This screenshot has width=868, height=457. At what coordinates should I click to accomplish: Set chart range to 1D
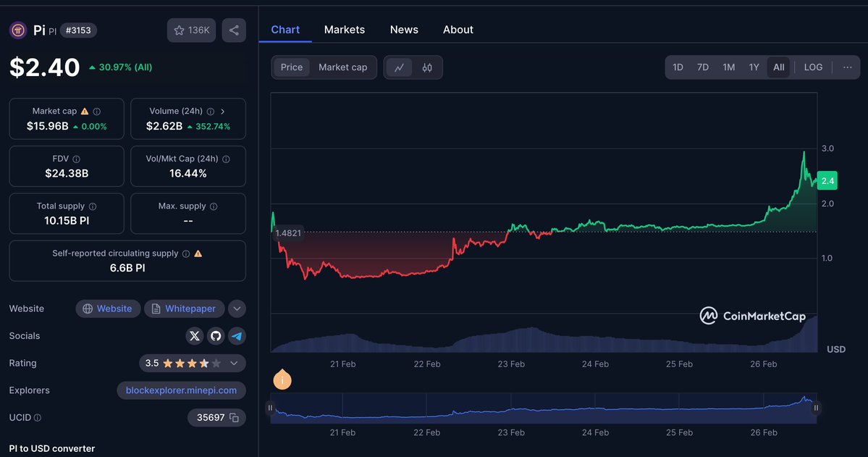(678, 67)
